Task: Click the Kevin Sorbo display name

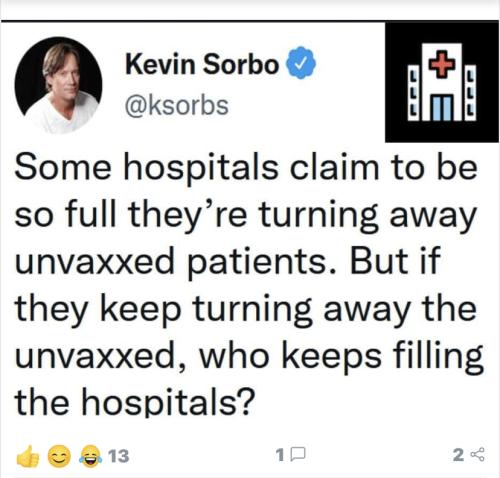Action: [202, 64]
